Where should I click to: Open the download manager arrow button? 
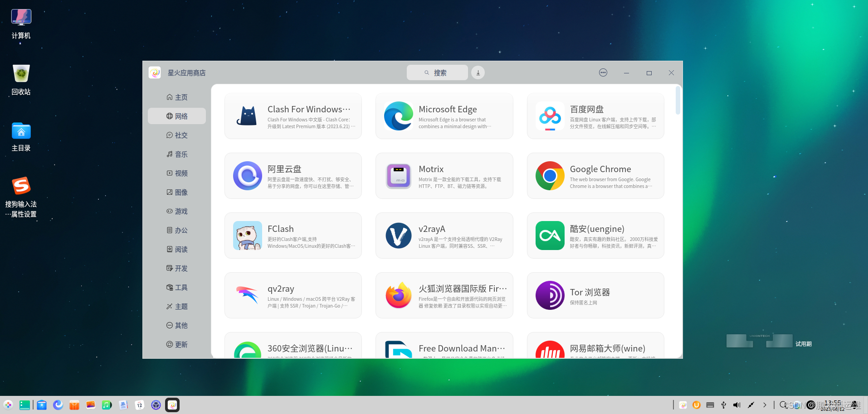tap(478, 72)
